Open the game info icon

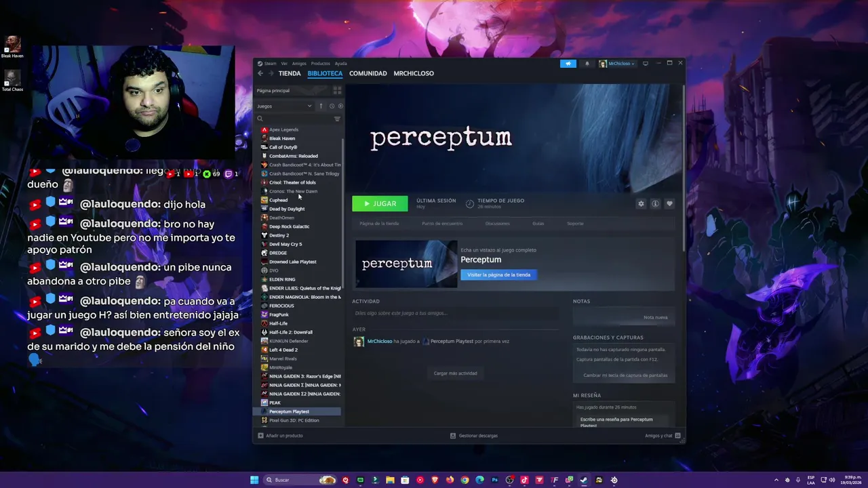point(655,203)
